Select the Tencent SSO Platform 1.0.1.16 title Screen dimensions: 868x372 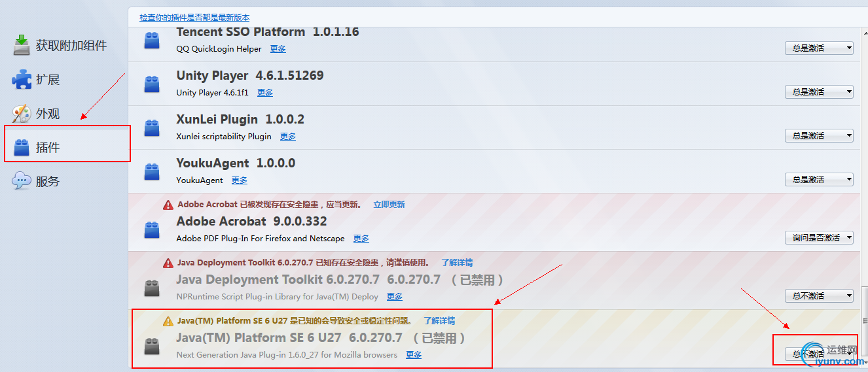pyautogui.click(x=268, y=32)
